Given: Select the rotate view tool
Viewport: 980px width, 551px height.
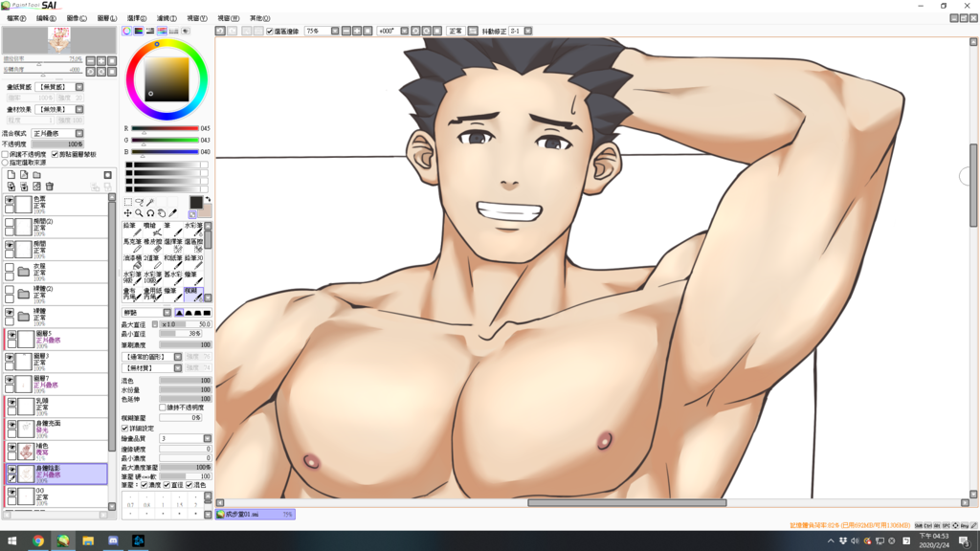Looking at the screenshot, I should coord(150,213).
